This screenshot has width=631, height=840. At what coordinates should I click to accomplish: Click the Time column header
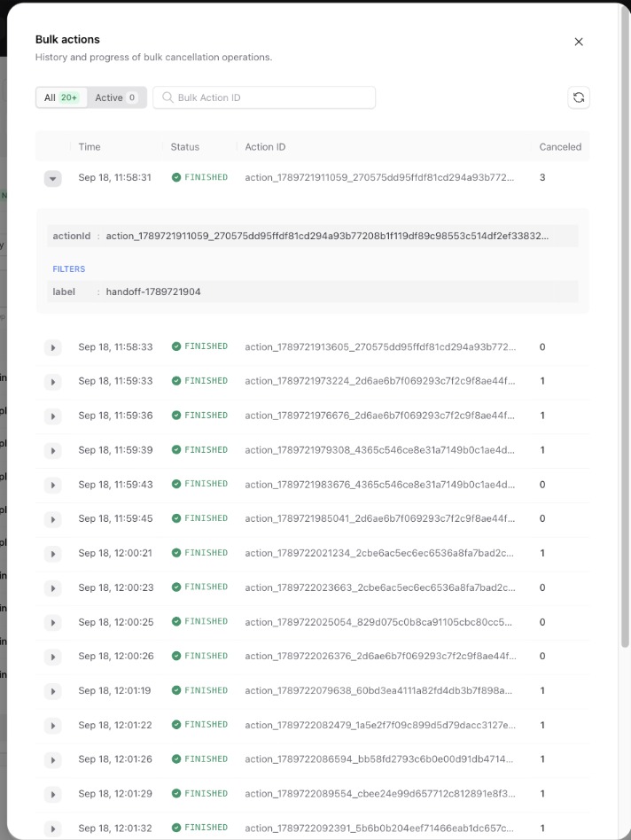click(x=90, y=147)
